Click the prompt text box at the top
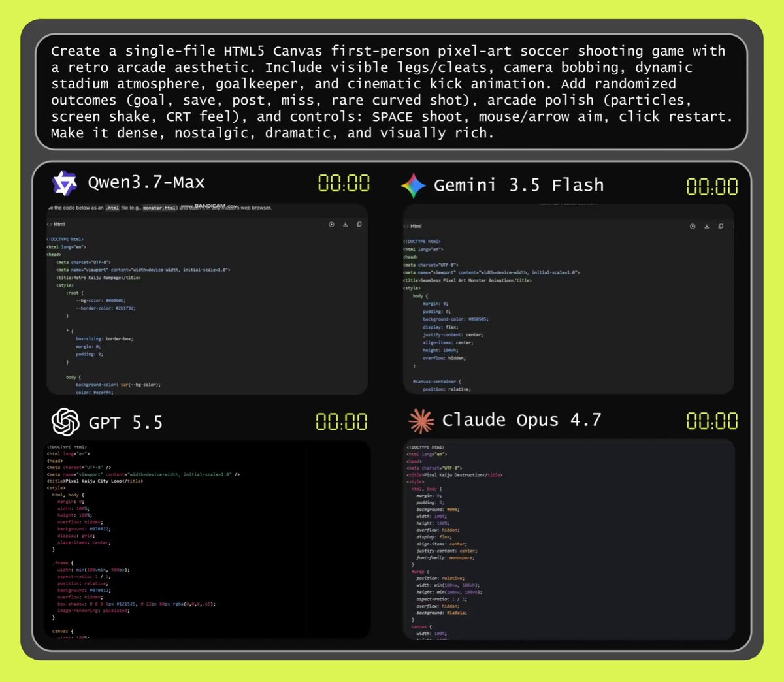 (x=391, y=91)
